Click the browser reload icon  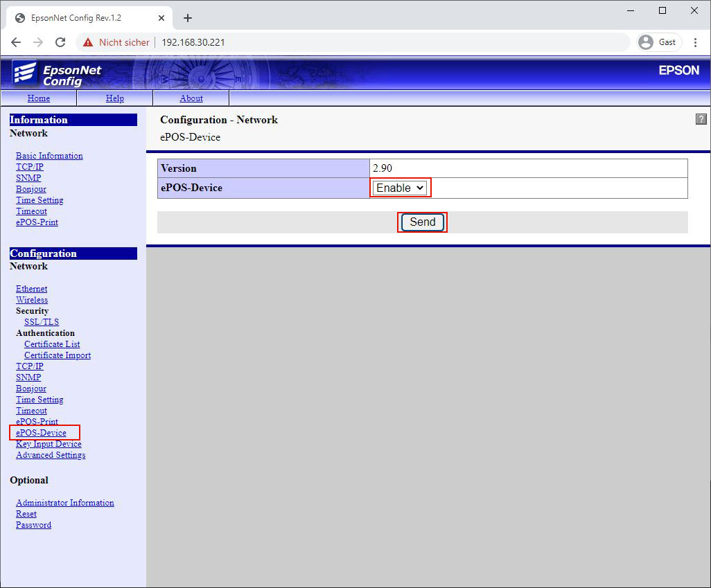pyautogui.click(x=60, y=42)
